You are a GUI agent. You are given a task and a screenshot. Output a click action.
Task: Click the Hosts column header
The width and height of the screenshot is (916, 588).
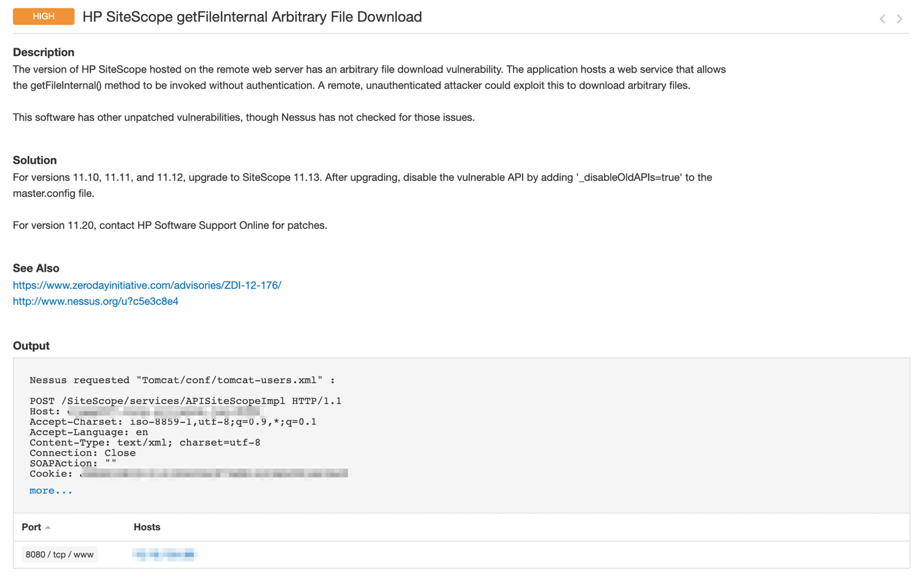(x=147, y=527)
